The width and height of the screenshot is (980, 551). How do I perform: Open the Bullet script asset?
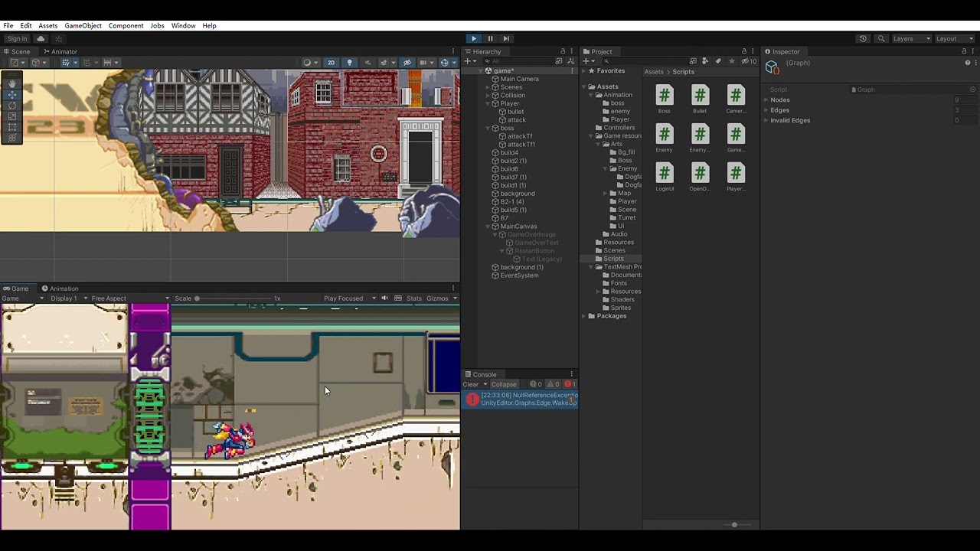pyautogui.click(x=700, y=99)
